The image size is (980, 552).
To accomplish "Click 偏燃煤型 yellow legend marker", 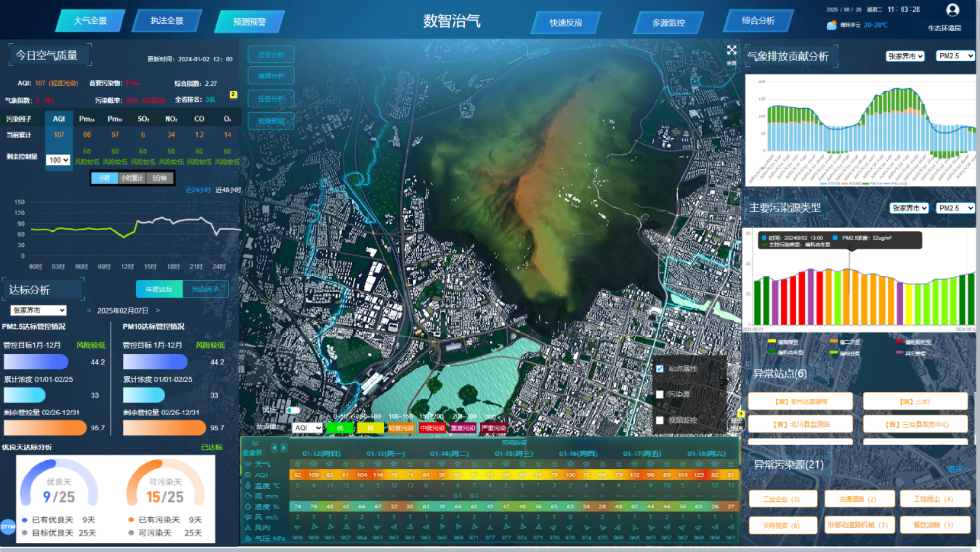I will 772,341.
